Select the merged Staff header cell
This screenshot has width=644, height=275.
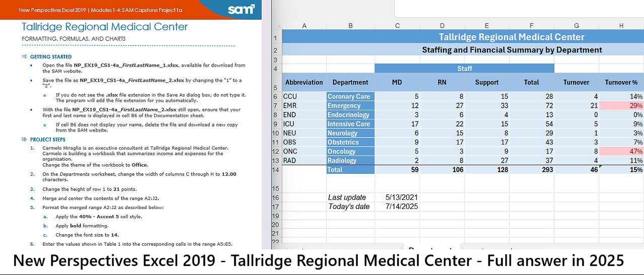(x=464, y=68)
